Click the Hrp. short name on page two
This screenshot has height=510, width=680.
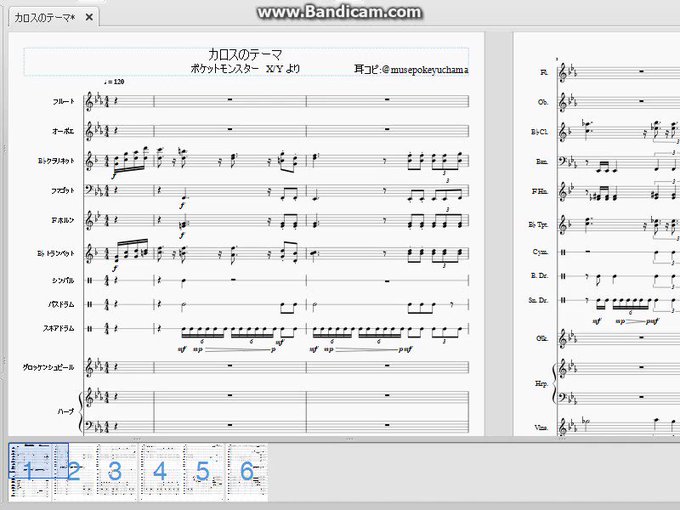541,384
